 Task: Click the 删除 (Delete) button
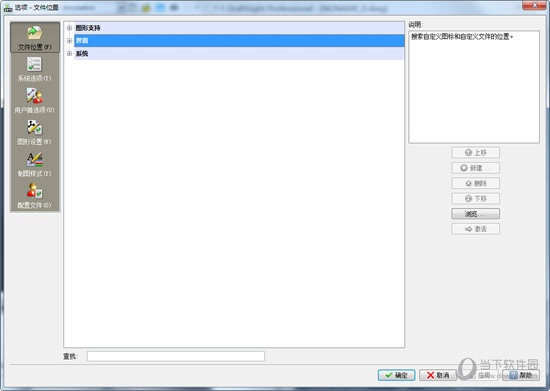[475, 183]
